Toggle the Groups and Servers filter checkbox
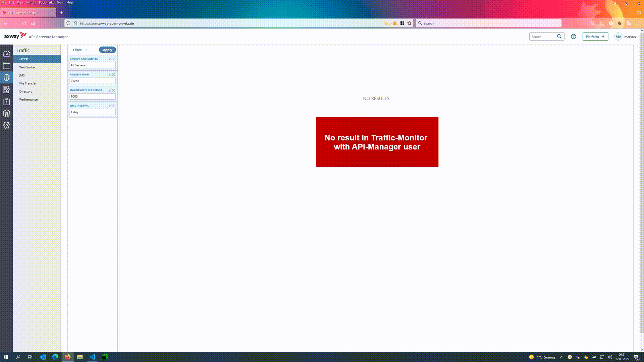Screen dimensions: 644x362 pos(109,58)
